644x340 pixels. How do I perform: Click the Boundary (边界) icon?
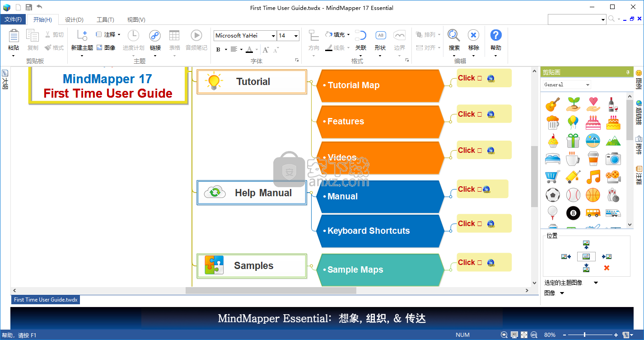[x=399, y=35]
